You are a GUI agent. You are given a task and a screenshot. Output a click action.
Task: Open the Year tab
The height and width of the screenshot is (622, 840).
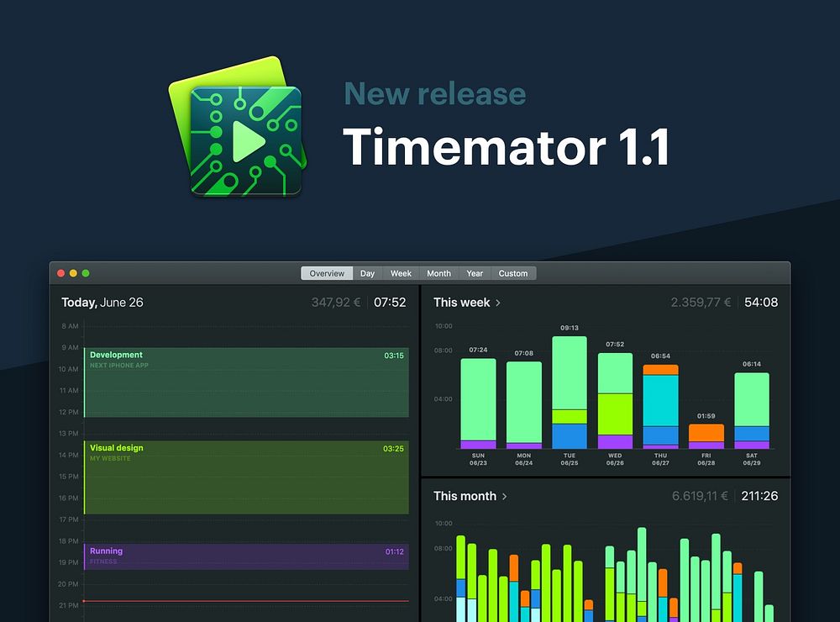475,273
